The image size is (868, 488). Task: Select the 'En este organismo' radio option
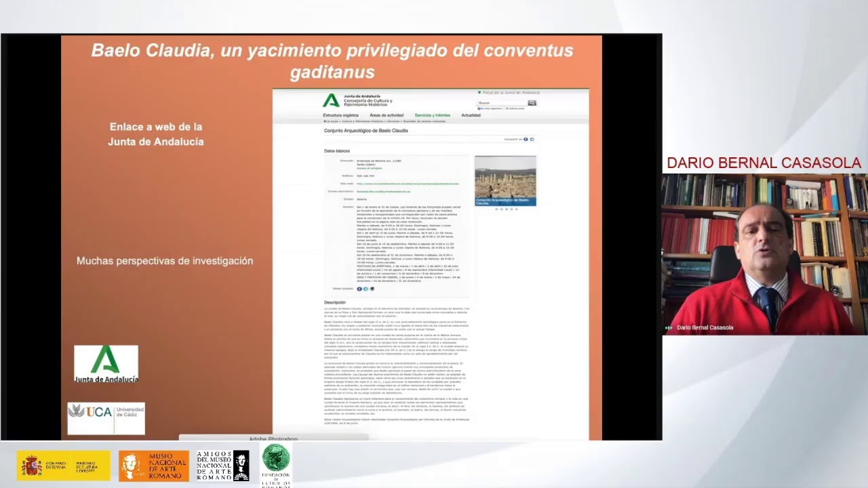pos(479,108)
